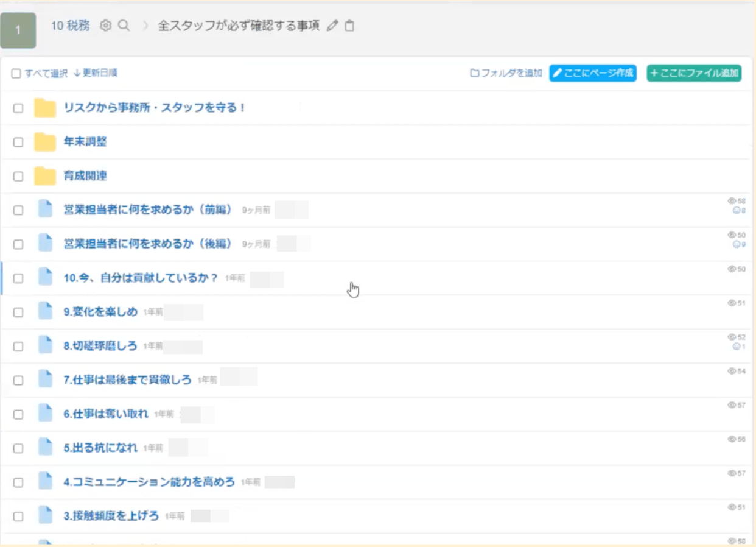Open page 6.仕事は奪い取れ
This screenshot has height=547, width=756.
tap(106, 414)
